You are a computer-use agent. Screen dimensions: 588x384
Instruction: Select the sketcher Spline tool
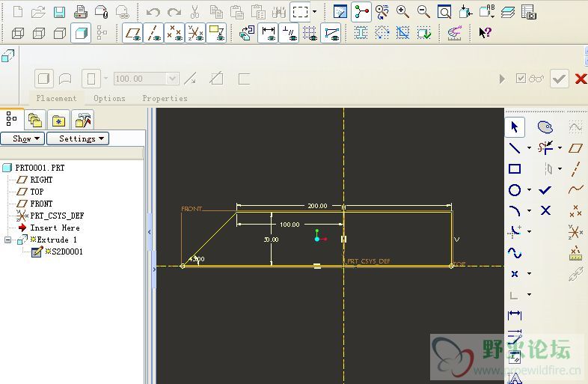(x=515, y=252)
